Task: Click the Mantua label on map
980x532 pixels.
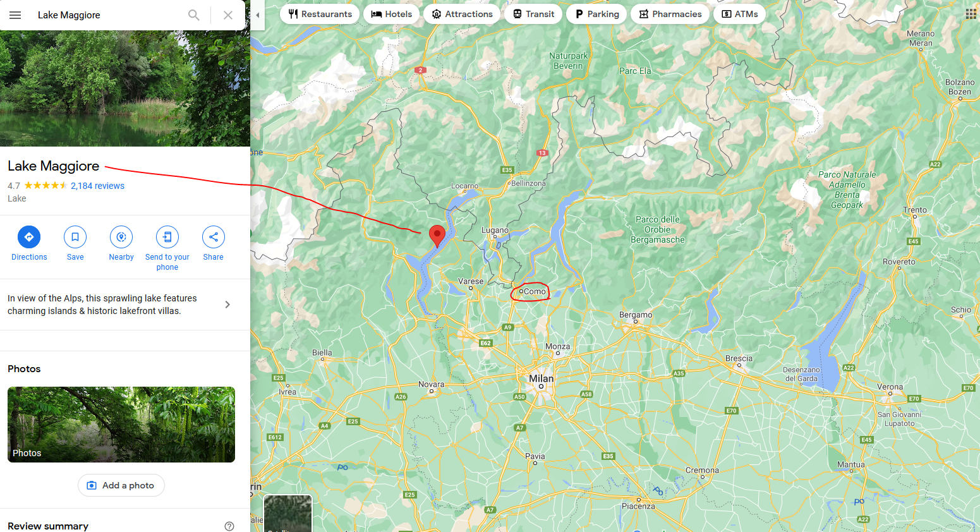Action: click(x=850, y=464)
